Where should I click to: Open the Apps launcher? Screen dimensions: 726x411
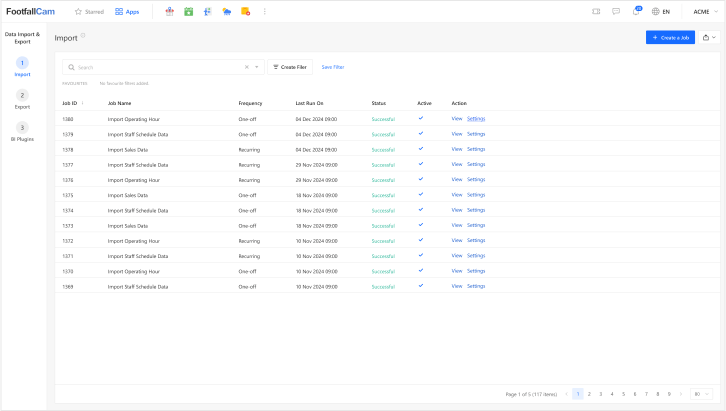coord(127,12)
